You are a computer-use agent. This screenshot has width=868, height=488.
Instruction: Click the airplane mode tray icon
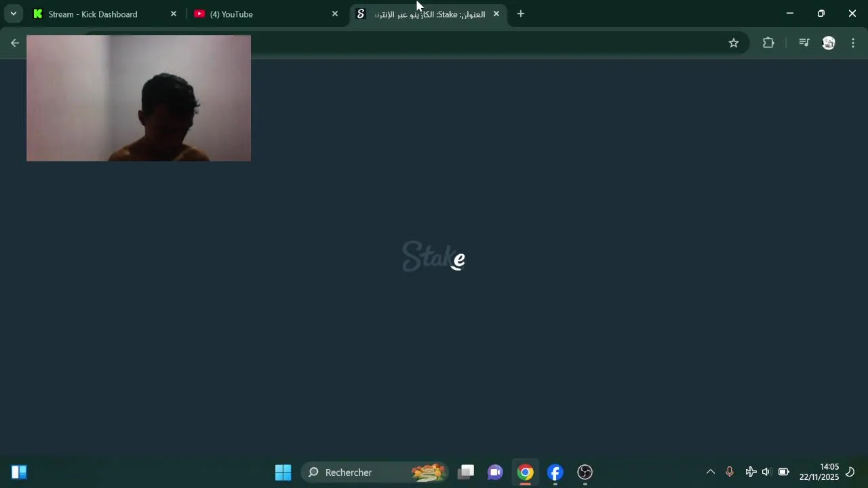point(751,472)
